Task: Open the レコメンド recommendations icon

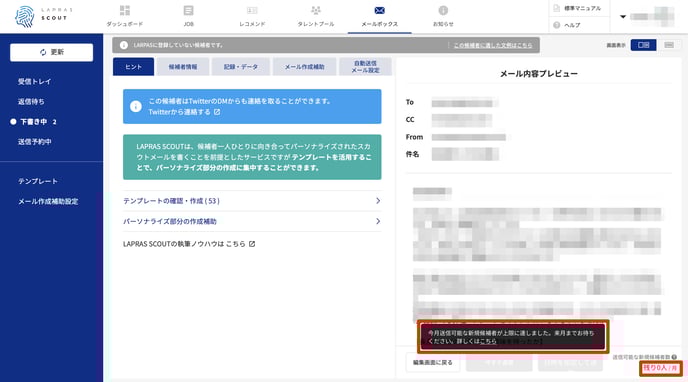Action: pyautogui.click(x=252, y=10)
